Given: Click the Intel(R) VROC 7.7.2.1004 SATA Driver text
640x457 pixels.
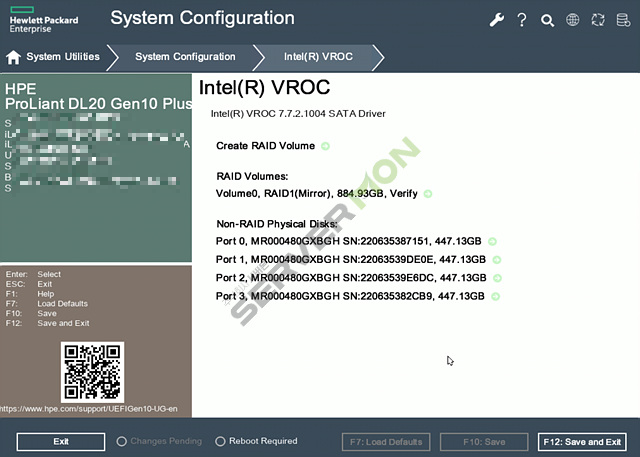Looking at the screenshot, I should [298, 114].
